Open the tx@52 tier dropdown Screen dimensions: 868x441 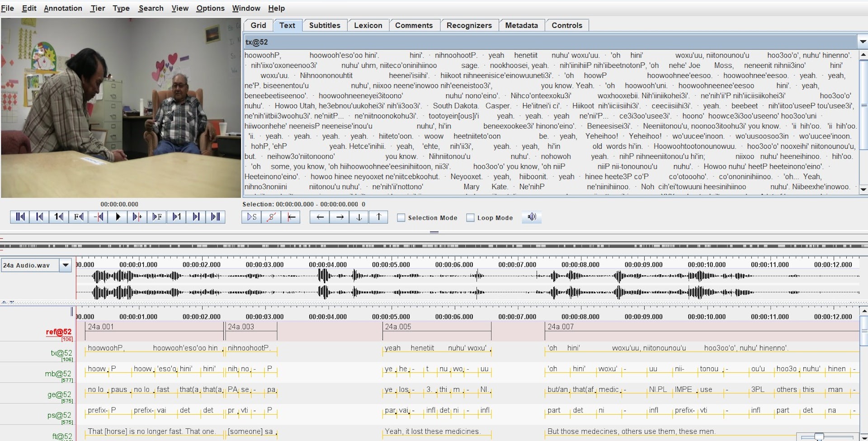863,42
